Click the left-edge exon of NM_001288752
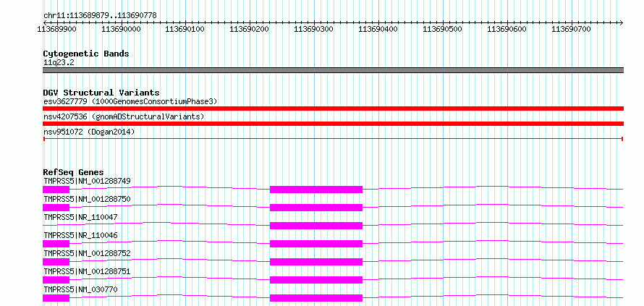Viewport: 644px width, 306px height. pyautogui.click(x=56, y=262)
